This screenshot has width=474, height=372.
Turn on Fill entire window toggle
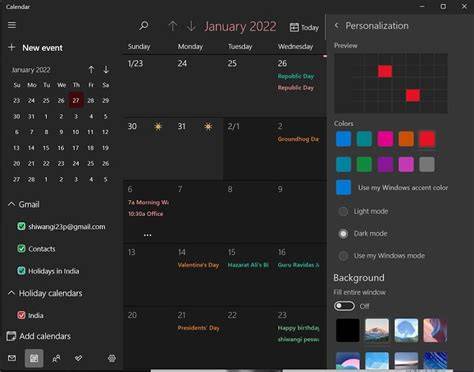coord(344,306)
